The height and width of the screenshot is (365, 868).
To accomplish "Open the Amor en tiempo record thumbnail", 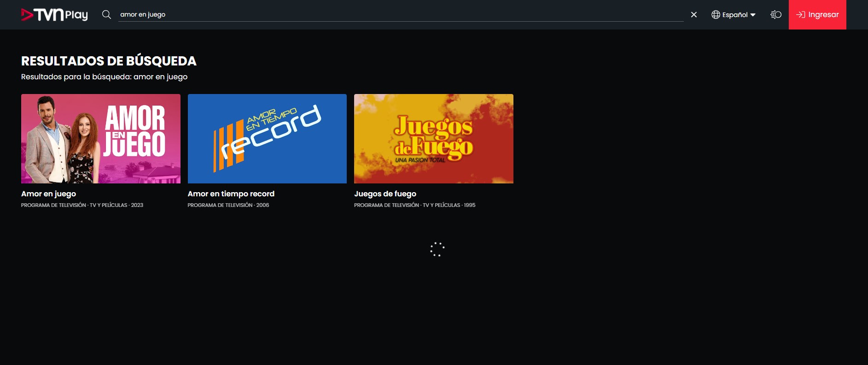I will click(267, 139).
